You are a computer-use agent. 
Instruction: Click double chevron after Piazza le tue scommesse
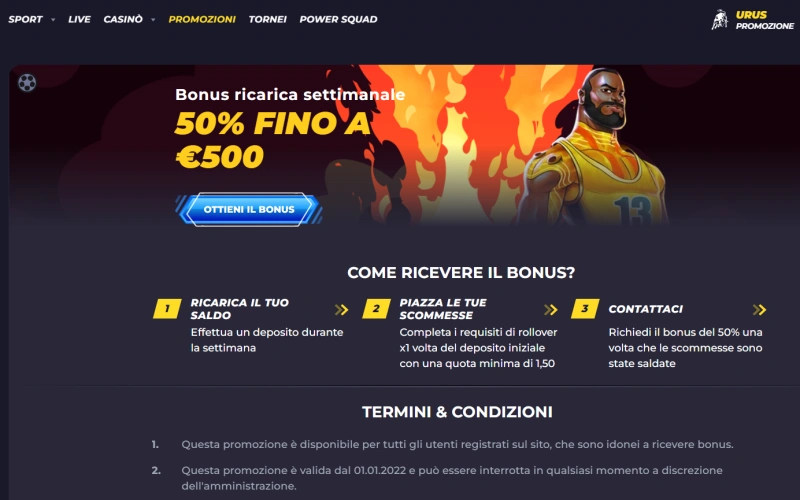(x=551, y=310)
